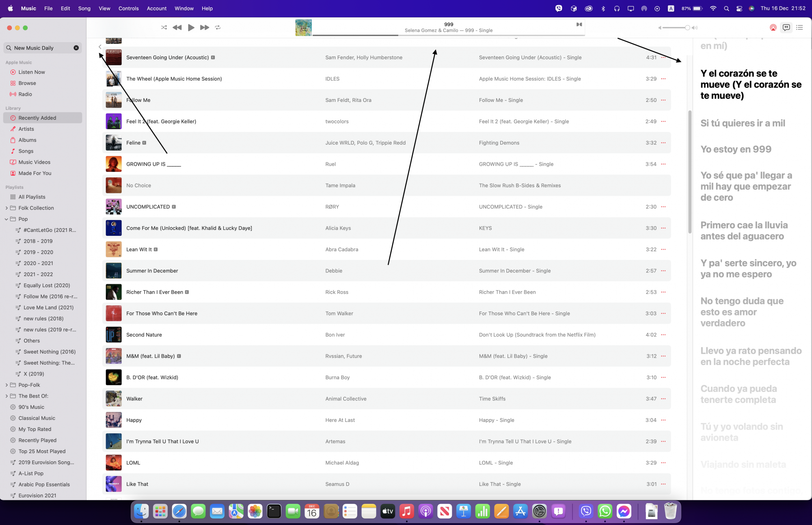This screenshot has width=812, height=525.
Task: Show the Up Next queue list
Action: tap(799, 28)
